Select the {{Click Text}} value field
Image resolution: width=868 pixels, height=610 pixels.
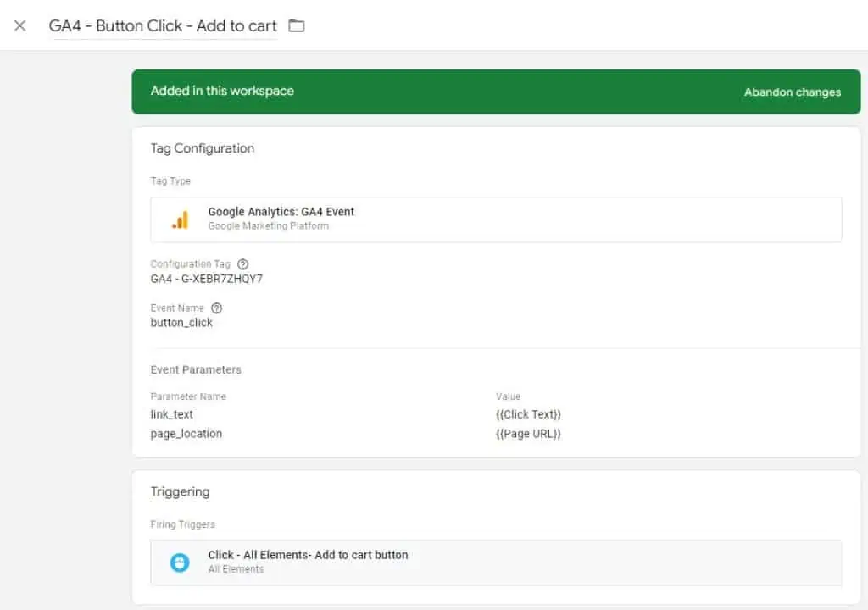[527, 414]
